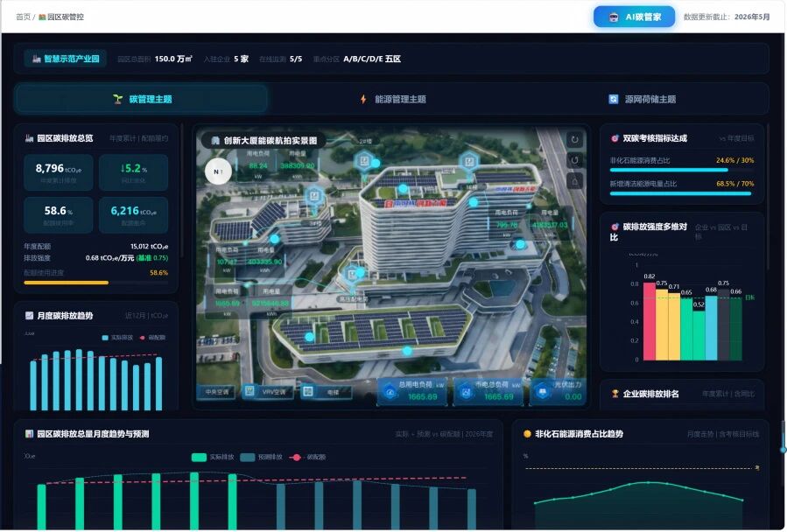Click the 首页 breadcrumb link

23,17
